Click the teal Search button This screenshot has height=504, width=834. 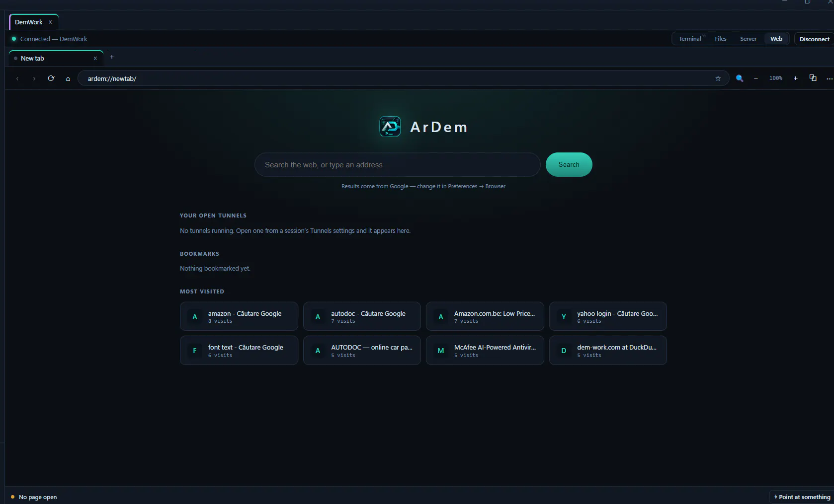tap(569, 164)
